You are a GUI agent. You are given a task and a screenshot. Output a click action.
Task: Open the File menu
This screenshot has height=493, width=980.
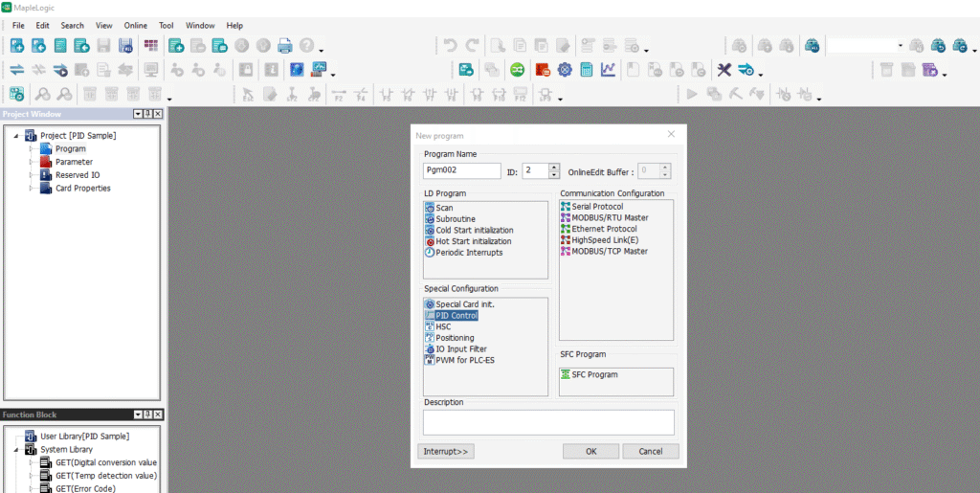point(18,26)
